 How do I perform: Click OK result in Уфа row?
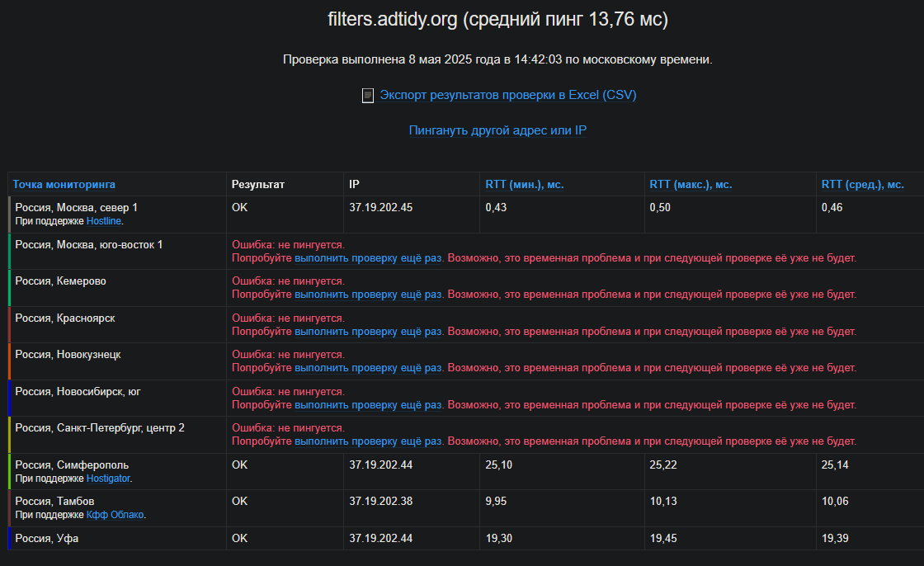point(240,538)
